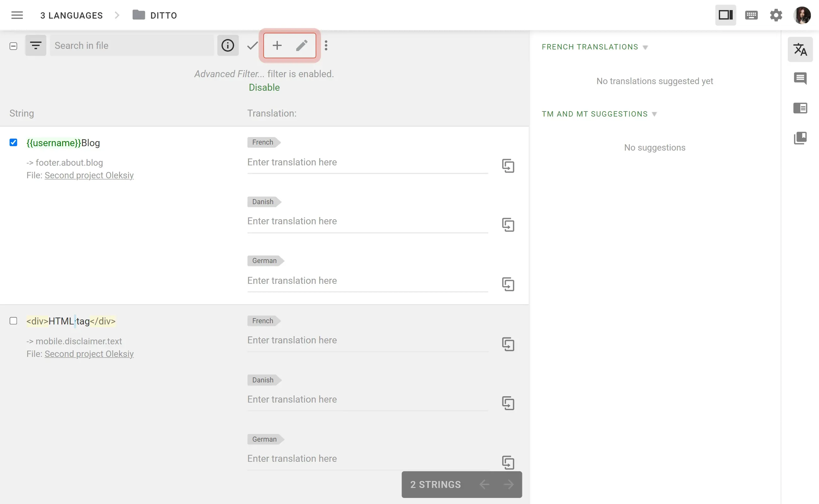Toggle checkbox for {{username}}Blog string
This screenshot has width=819, height=504.
(x=13, y=142)
